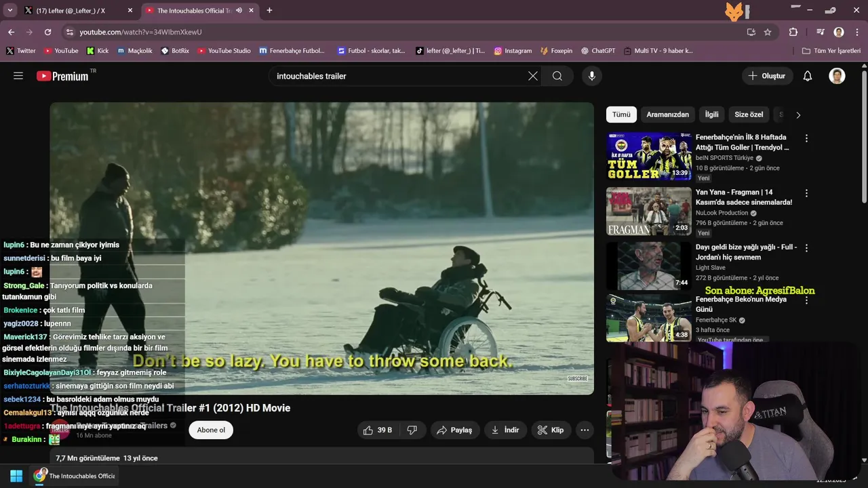The width and height of the screenshot is (868, 488).
Task: Install app icon in address bar
Action: pos(751,32)
